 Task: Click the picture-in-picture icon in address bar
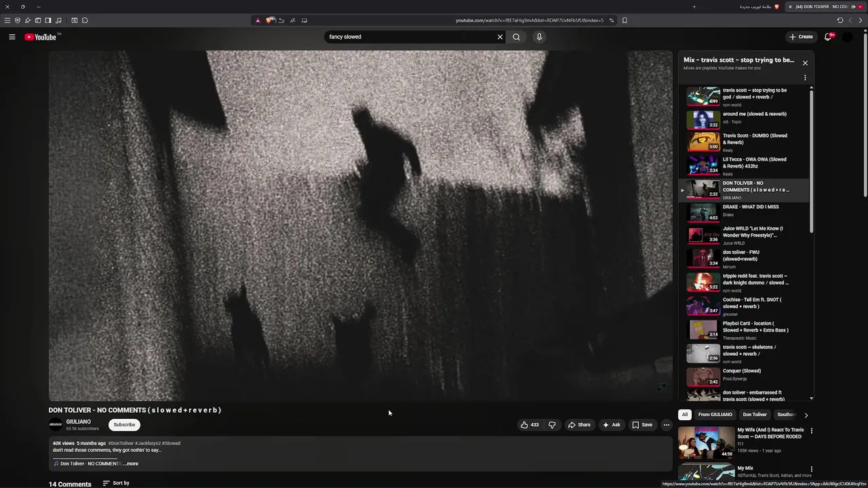tap(304, 20)
